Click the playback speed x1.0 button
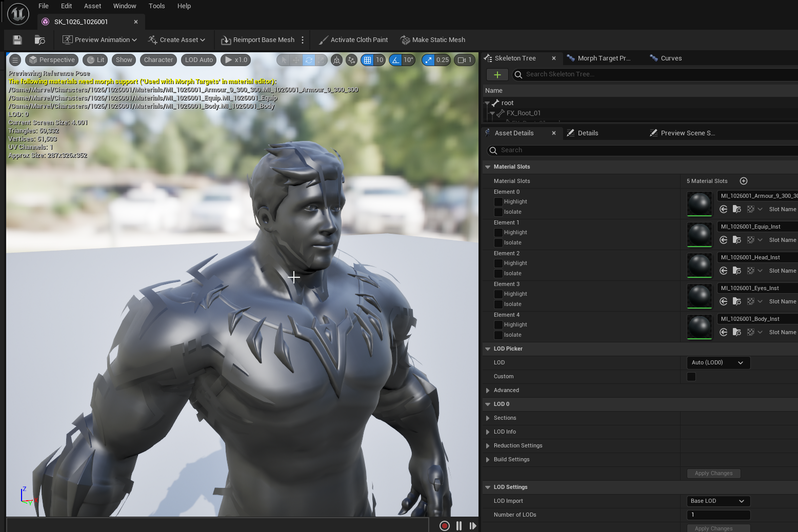 coord(236,60)
